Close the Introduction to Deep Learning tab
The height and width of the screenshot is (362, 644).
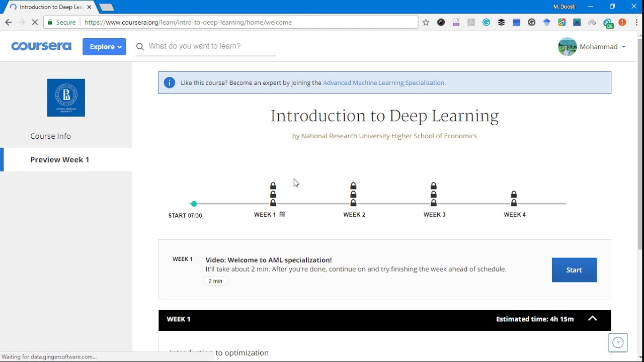pyautogui.click(x=89, y=7)
